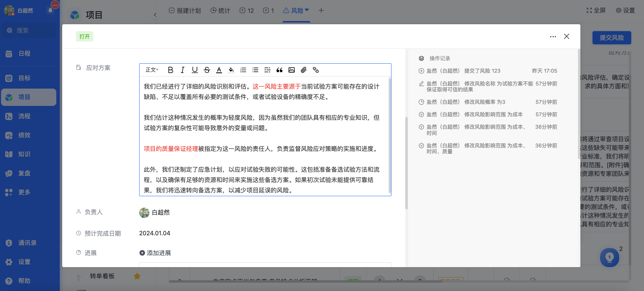
Task: Open 更多 in the sidebar
Action: [29, 192]
